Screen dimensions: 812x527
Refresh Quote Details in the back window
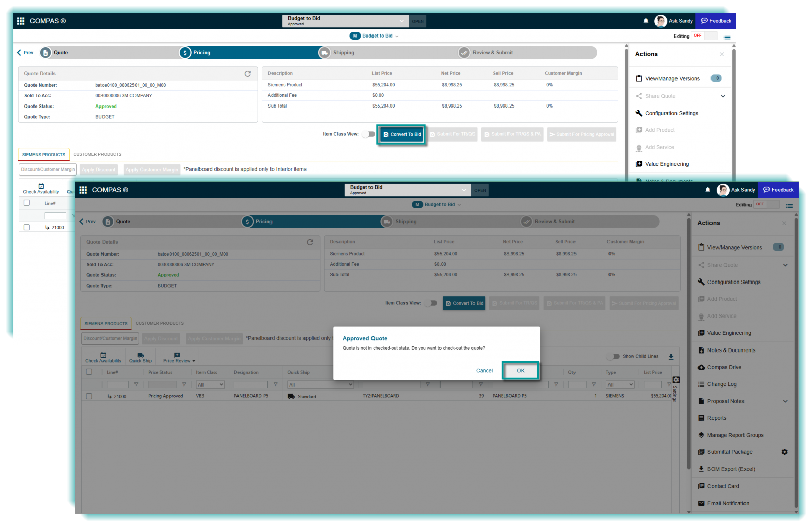248,73
